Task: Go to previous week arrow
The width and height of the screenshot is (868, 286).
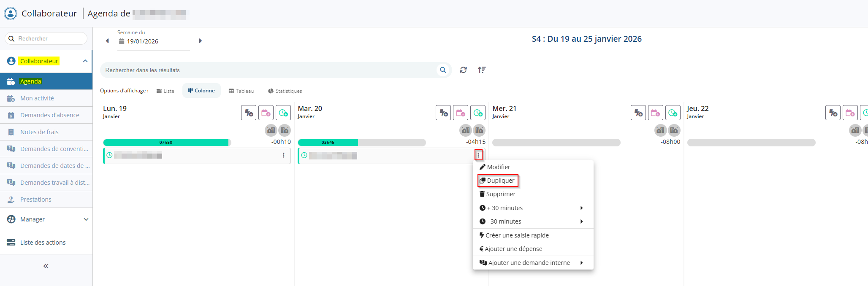Action: coord(107,41)
